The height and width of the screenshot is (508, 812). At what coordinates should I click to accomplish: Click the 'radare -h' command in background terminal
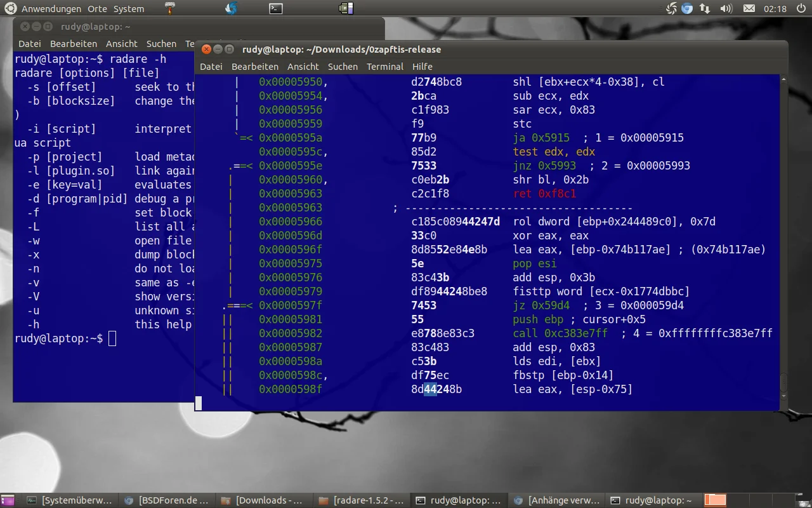(x=138, y=59)
